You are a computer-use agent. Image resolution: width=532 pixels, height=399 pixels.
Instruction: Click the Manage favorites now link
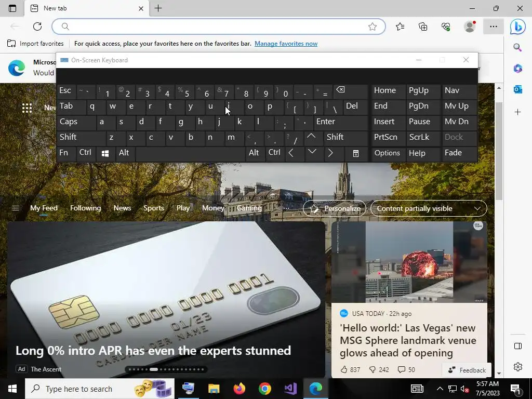pos(286,44)
